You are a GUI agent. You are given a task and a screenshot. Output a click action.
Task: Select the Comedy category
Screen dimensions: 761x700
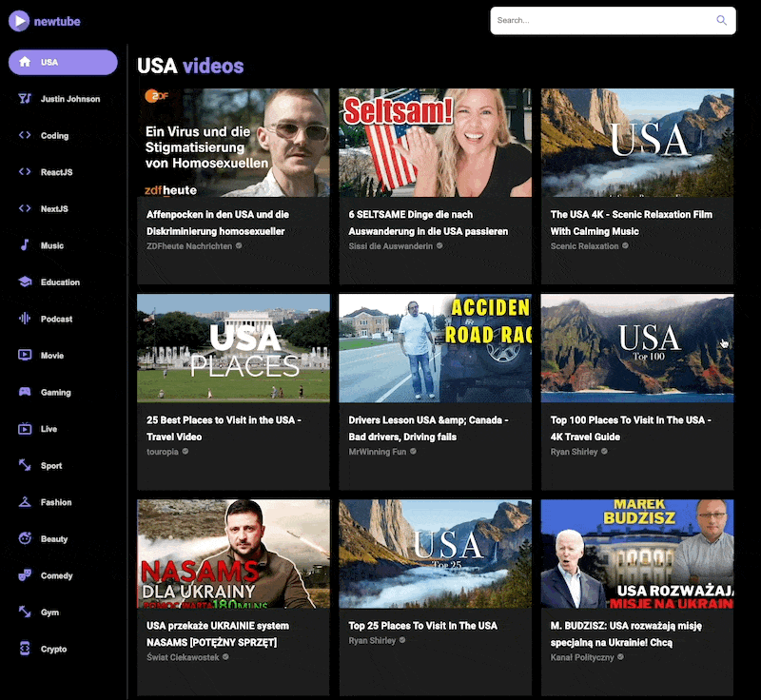pos(63,575)
